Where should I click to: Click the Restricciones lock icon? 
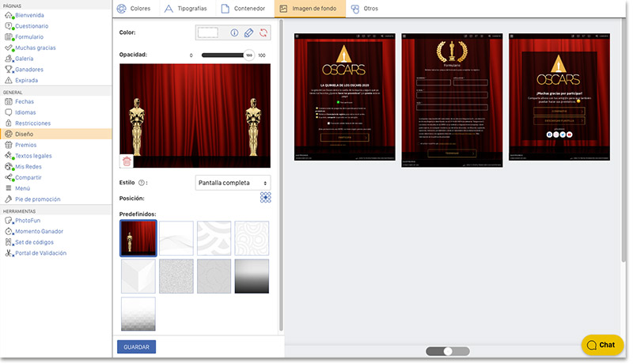(x=9, y=123)
